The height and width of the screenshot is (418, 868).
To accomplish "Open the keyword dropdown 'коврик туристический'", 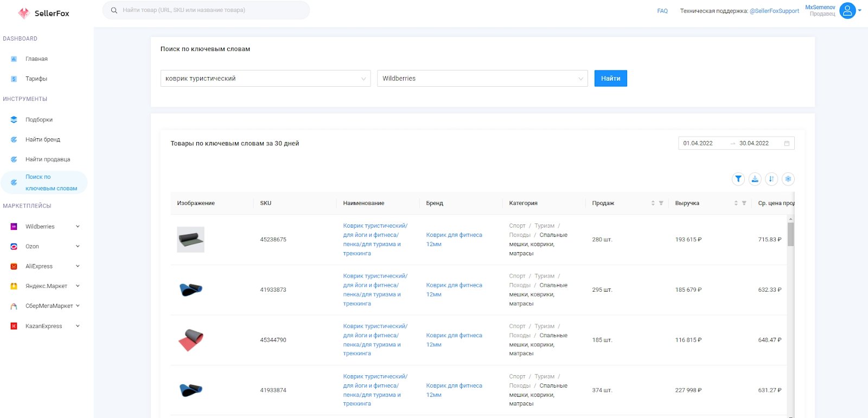I will [265, 79].
